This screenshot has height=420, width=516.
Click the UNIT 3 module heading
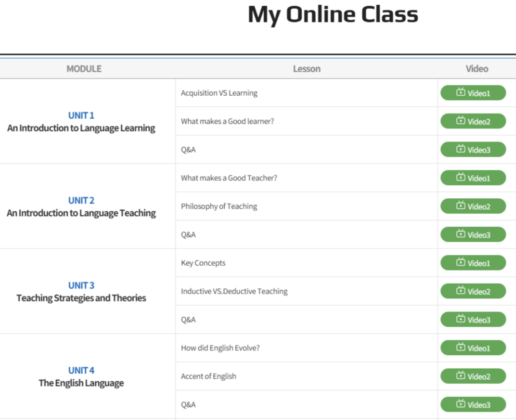pos(81,286)
